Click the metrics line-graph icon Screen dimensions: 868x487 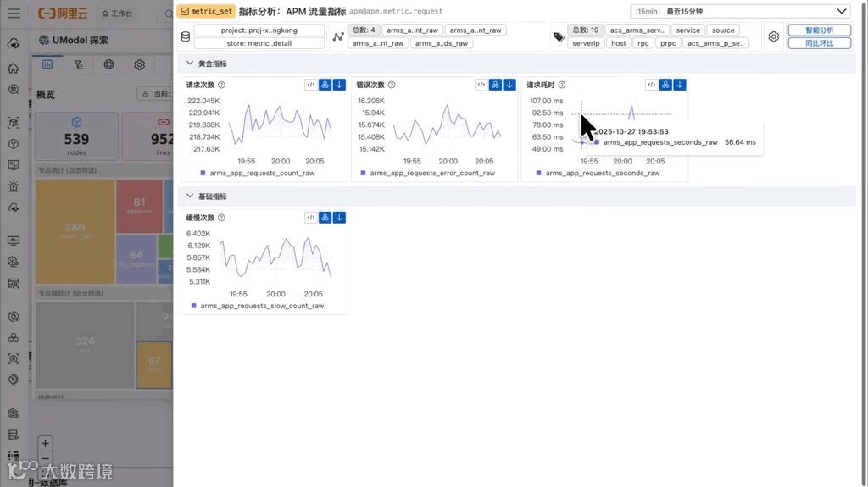click(x=338, y=36)
